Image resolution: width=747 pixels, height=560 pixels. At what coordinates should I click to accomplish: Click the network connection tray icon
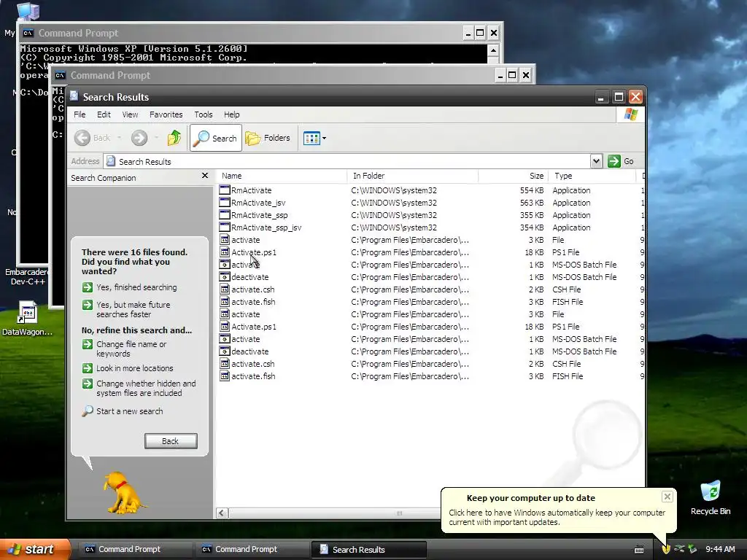[x=679, y=549]
